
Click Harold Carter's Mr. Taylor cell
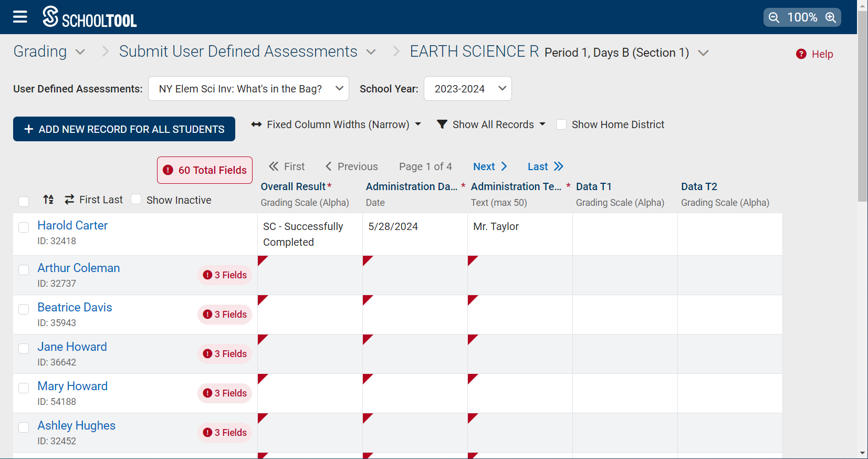click(x=520, y=234)
